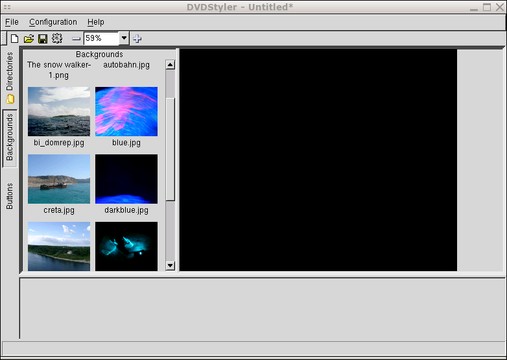Open settings via the gear toolbar icon
Screen dimensions: 507x360
pos(57,38)
